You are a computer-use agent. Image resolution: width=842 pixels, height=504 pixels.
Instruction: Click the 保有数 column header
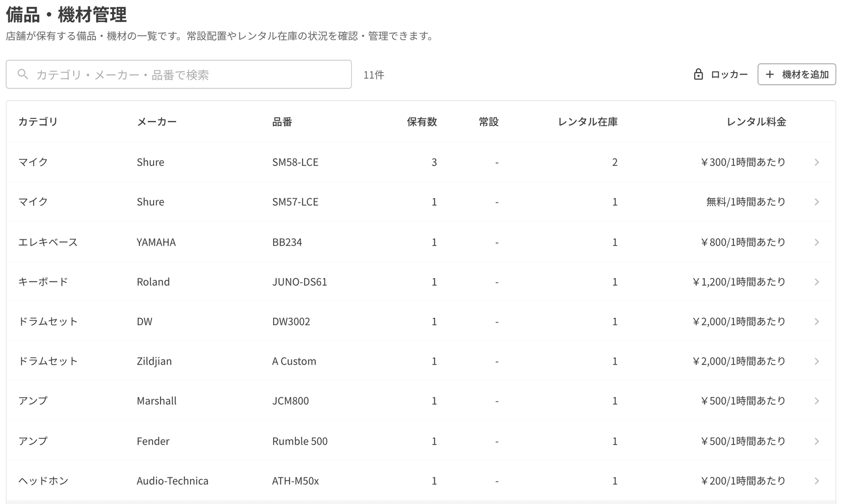click(422, 122)
